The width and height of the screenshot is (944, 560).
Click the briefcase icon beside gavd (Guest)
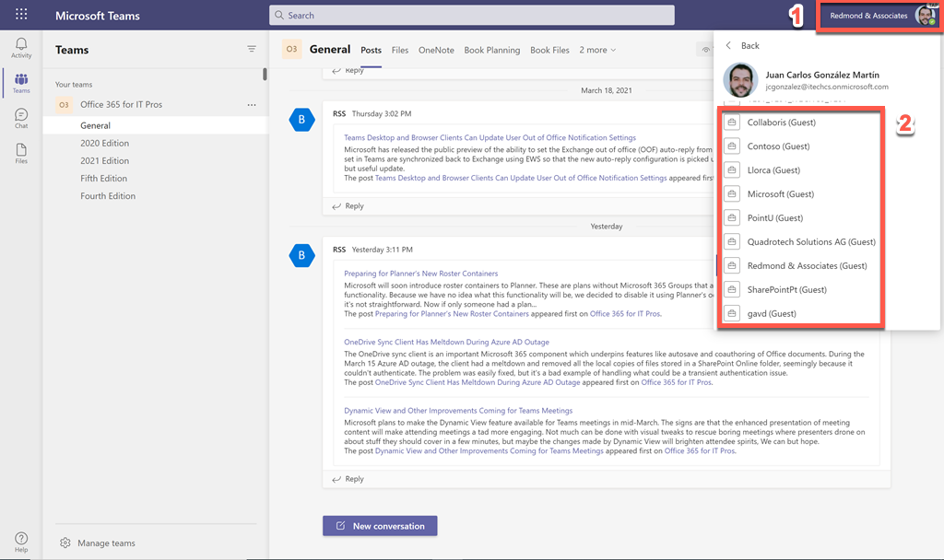(x=731, y=313)
